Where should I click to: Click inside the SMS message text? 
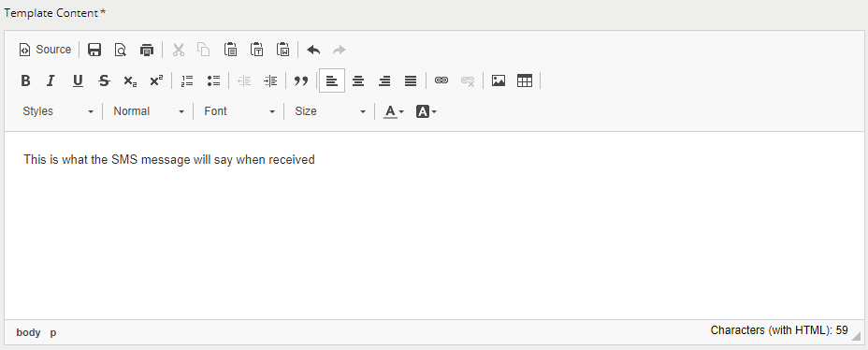pyautogui.click(x=169, y=160)
